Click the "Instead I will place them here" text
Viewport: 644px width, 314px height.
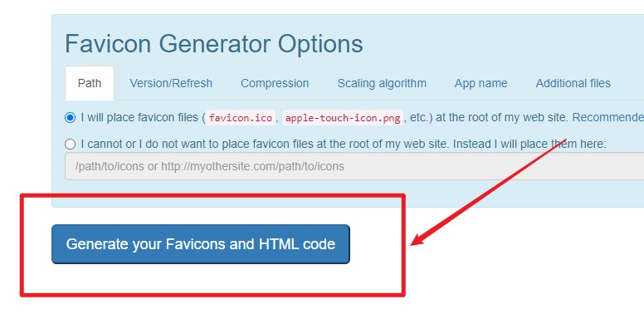pyautogui.click(x=529, y=145)
